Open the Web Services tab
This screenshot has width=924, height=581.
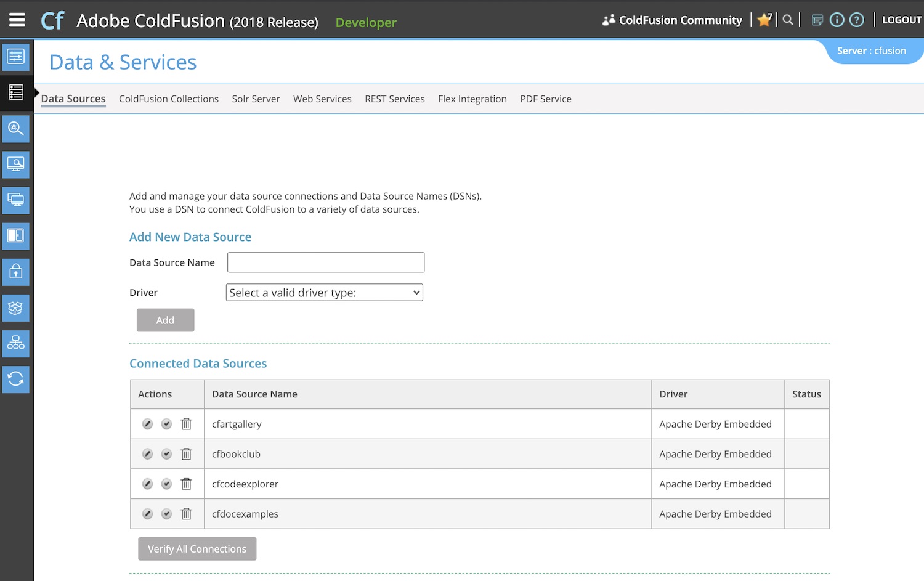(322, 99)
